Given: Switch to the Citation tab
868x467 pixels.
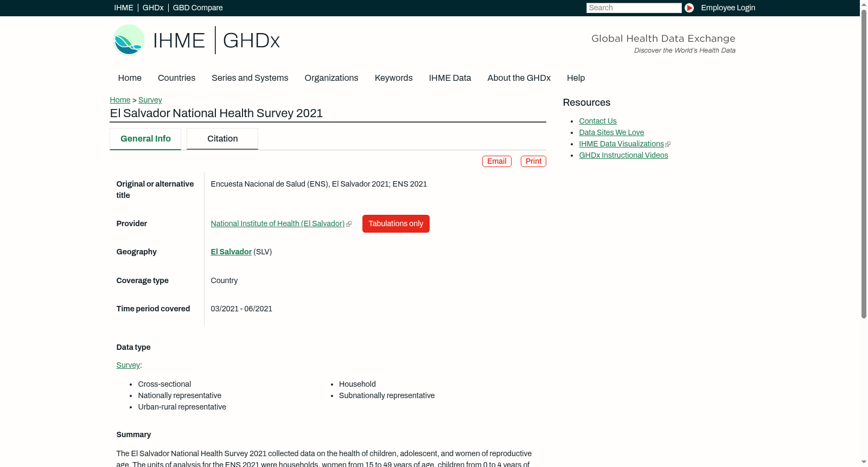Looking at the screenshot, I should point(222,139).
